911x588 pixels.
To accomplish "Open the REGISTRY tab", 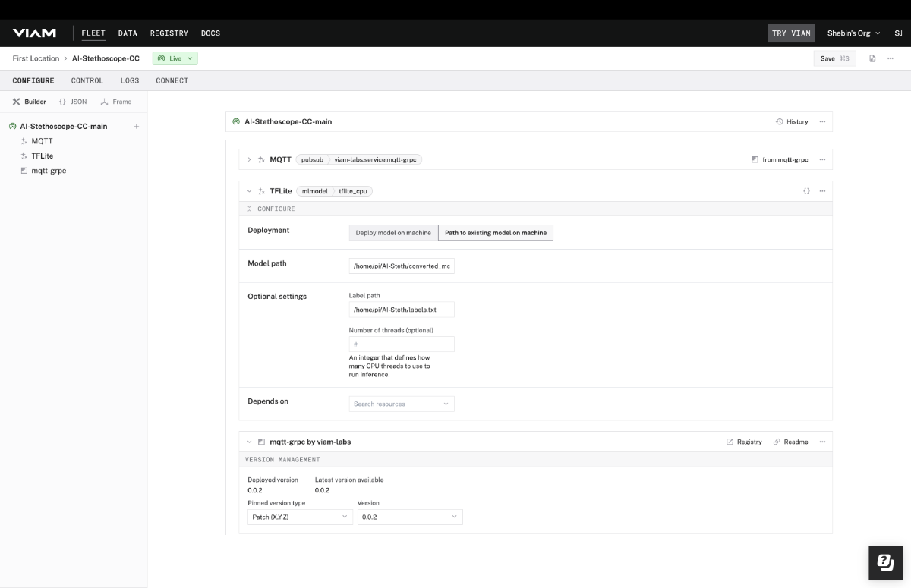I will [169, 33].
